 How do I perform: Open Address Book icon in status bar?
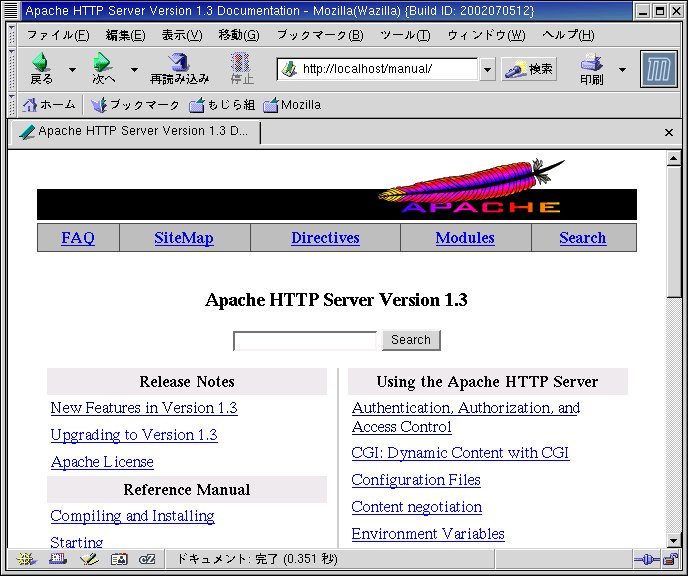tap(119, 559)
